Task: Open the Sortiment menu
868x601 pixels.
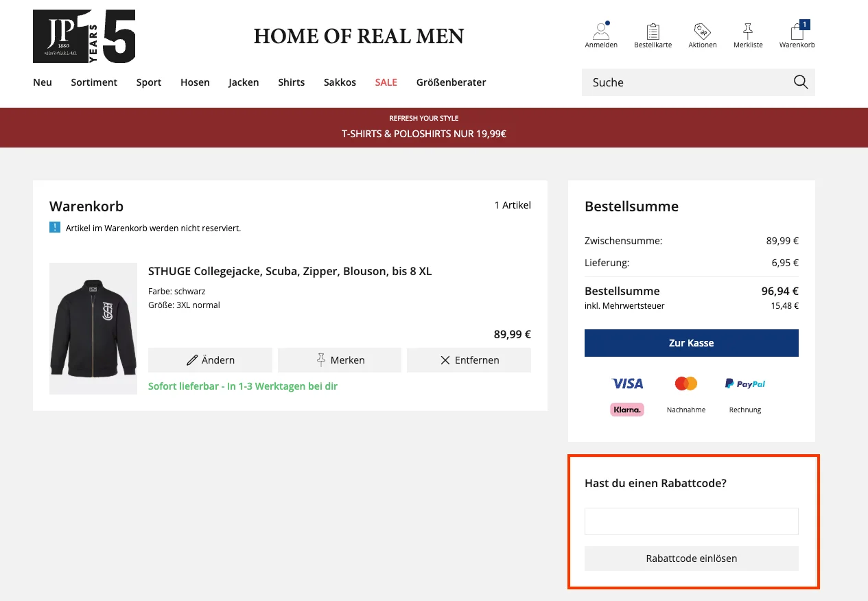Action: (x=94, y=82)
